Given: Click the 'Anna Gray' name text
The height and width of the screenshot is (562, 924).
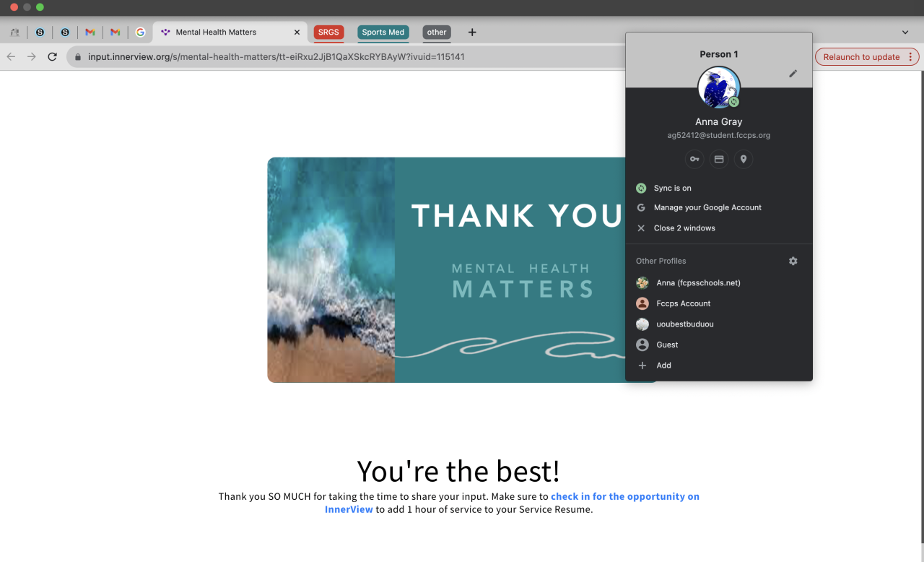Looking at the screenshot, I should [x=719, y=121].
